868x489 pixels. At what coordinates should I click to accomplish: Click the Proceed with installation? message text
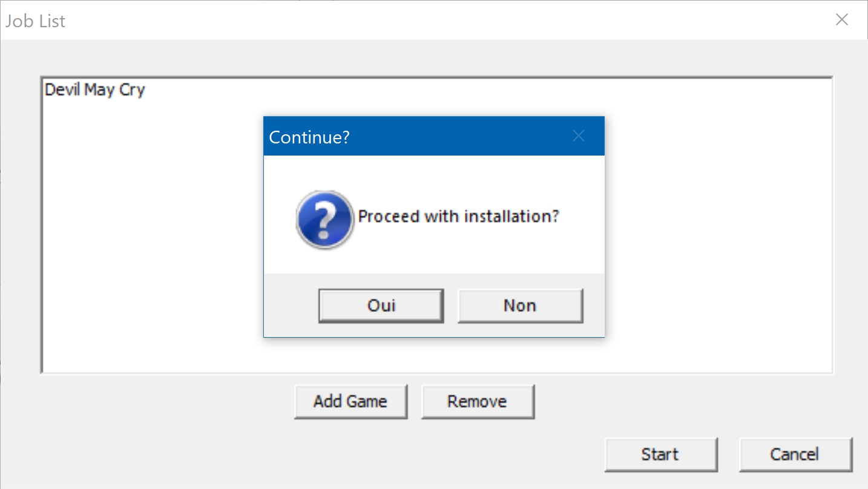tap(458, 216)
